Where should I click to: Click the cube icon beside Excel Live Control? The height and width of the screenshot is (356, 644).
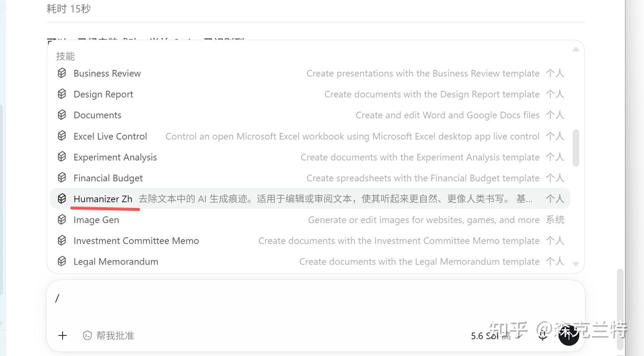click(x=62, y=136)
